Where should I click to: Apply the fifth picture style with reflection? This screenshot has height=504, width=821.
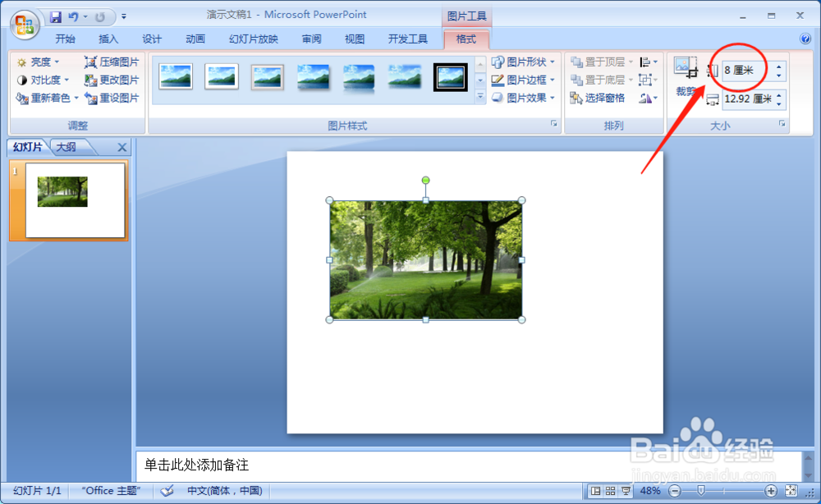[x=359, y=77]
